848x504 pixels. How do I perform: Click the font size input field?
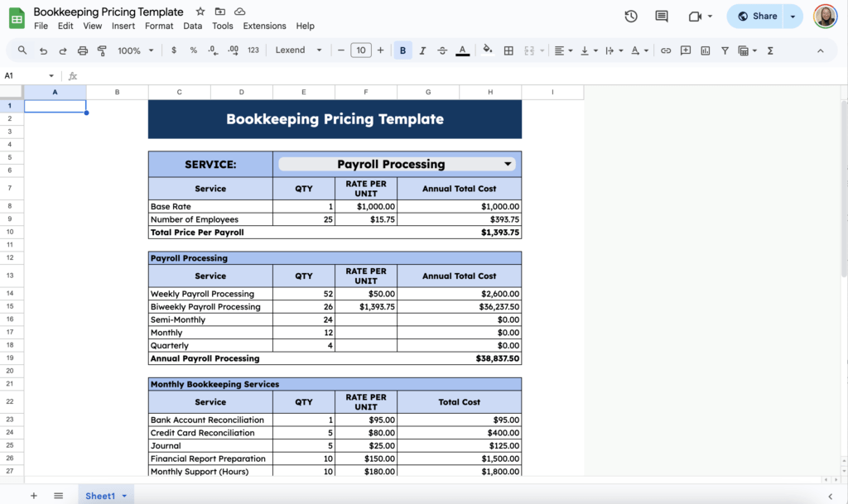pos(360,50)
